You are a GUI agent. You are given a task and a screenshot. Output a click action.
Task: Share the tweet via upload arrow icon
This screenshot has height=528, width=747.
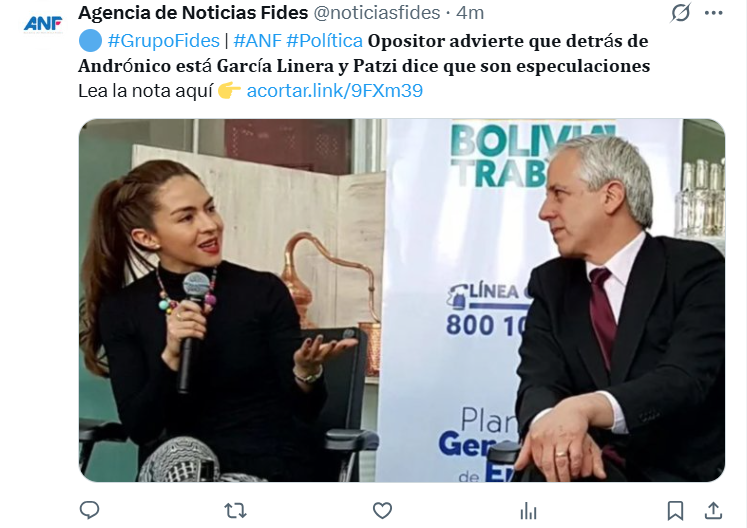click(713, 511)
